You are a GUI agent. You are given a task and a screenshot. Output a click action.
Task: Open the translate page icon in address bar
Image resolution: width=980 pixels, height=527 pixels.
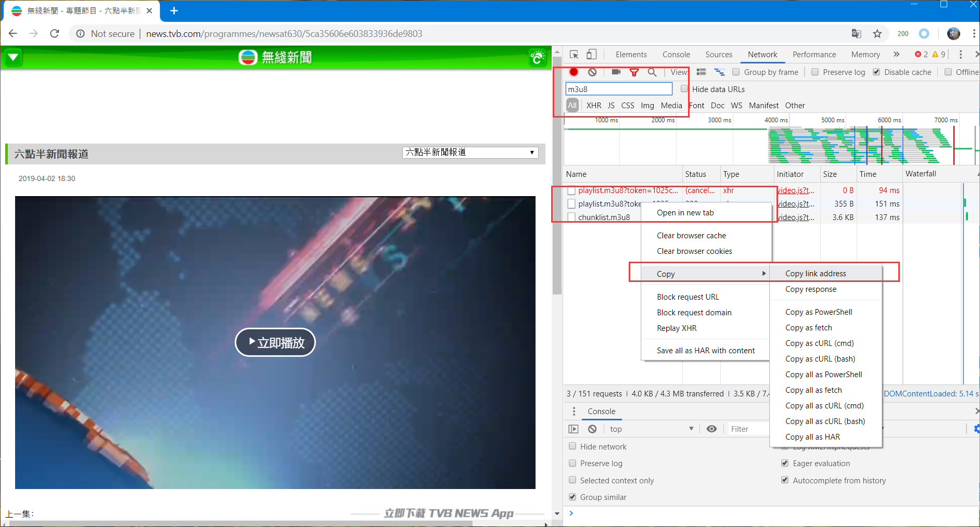[856, 34]
